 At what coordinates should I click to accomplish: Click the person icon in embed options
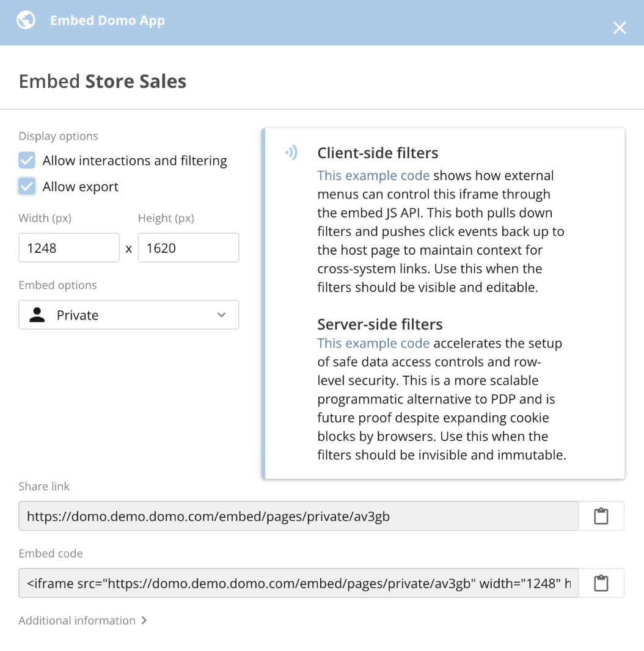(x=37, y=315)
